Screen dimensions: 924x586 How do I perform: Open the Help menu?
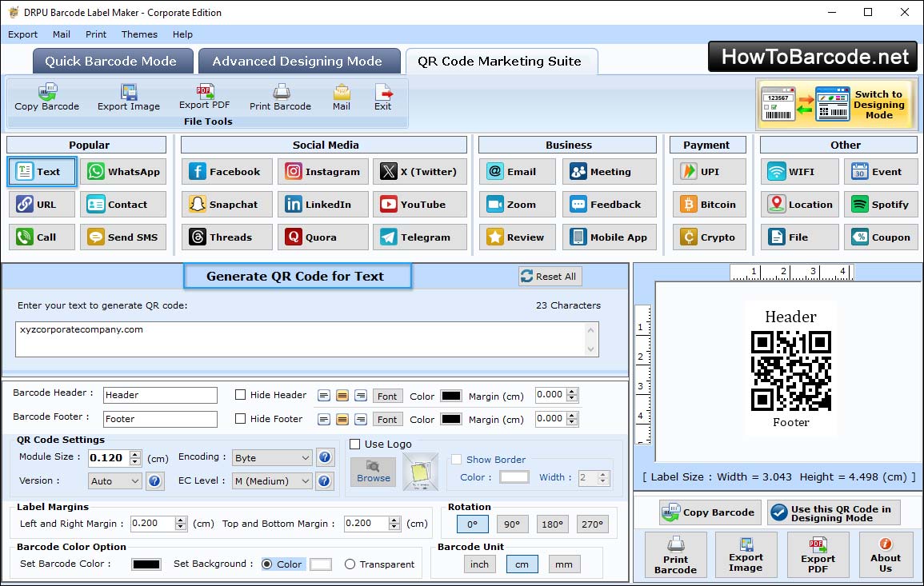click(x=182, y=34)
